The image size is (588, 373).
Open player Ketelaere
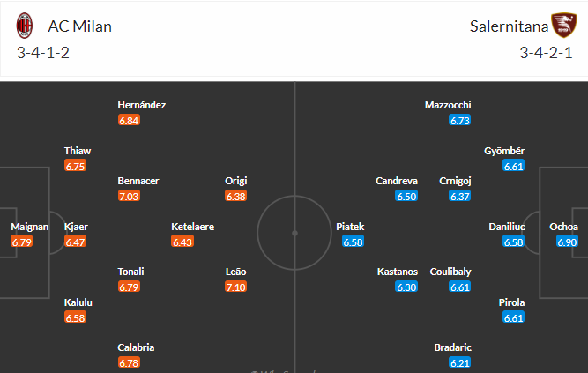[x=193, y=227]
